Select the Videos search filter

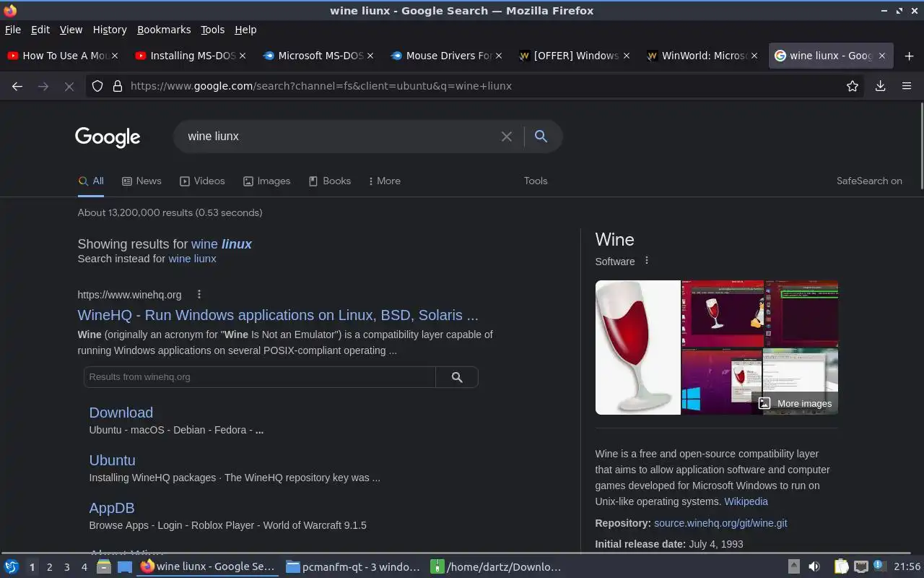click(202, 181)
